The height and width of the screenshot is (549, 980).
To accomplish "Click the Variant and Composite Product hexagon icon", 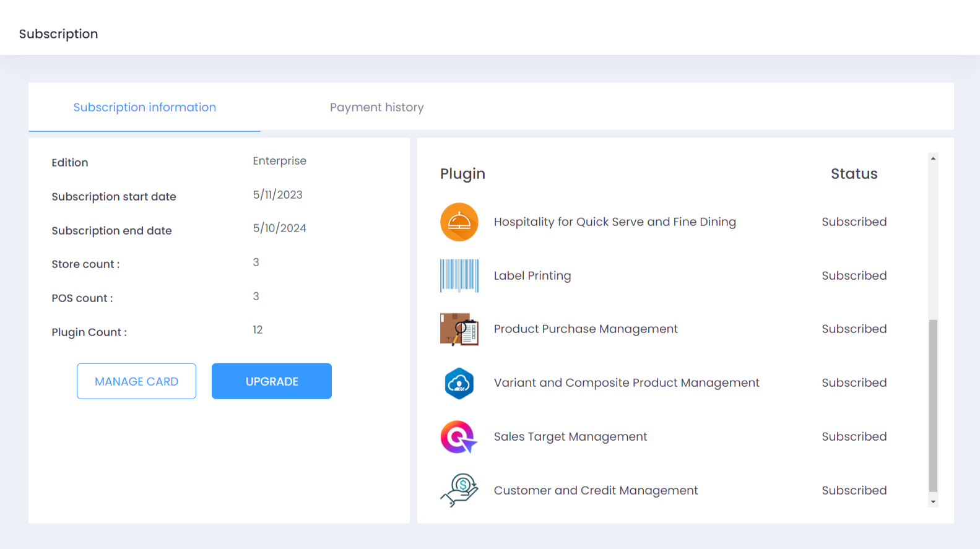I will (459, 383).
